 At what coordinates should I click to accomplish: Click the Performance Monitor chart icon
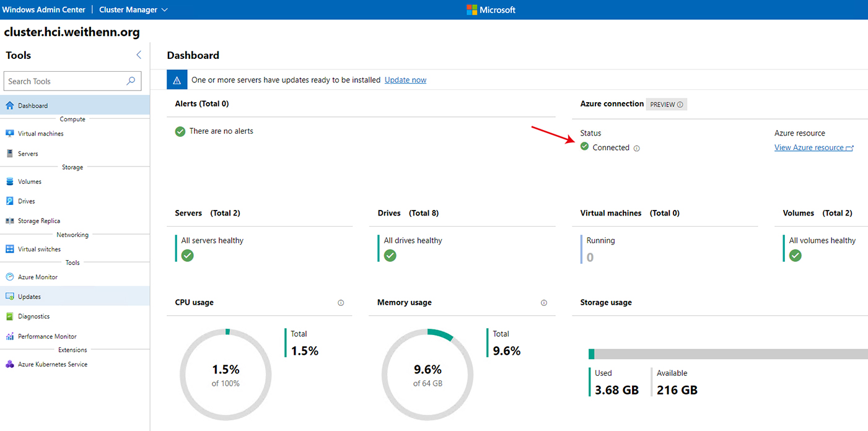pyautogui.click(x=9, y=336)
